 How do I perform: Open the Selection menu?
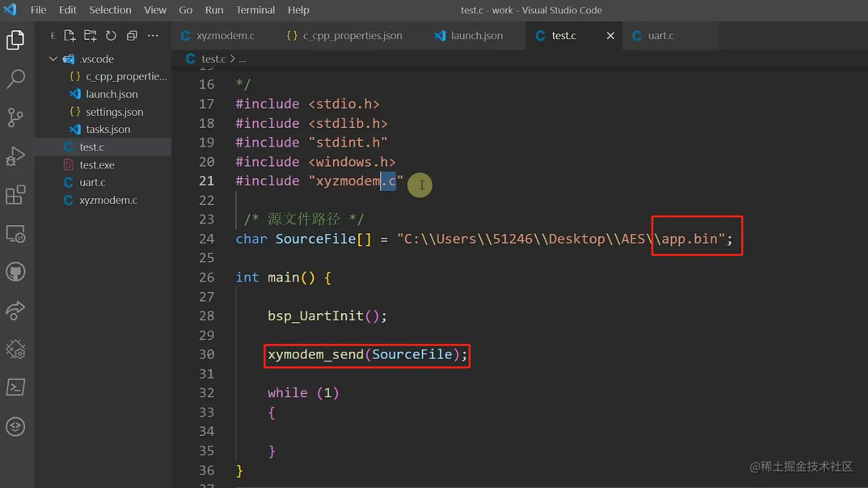(x=110, y=10)
